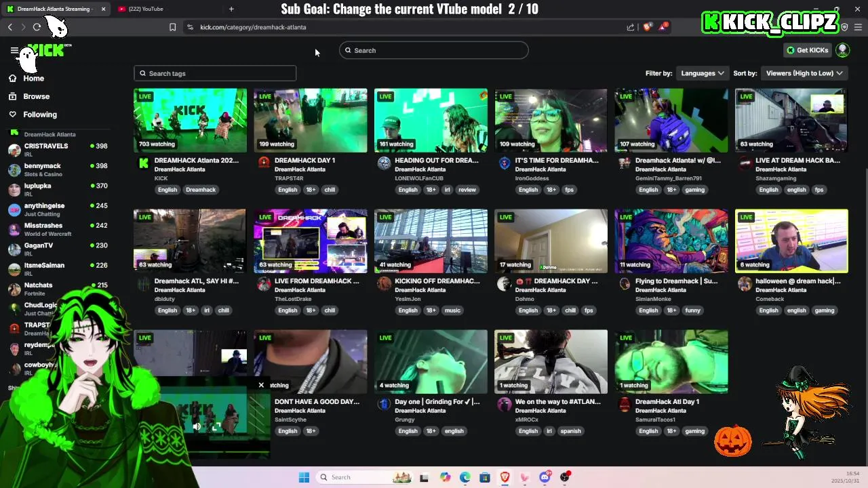Open a new browser tab
Image resolution: width=868 pixels, height=488 pixels.
[231, 9]
